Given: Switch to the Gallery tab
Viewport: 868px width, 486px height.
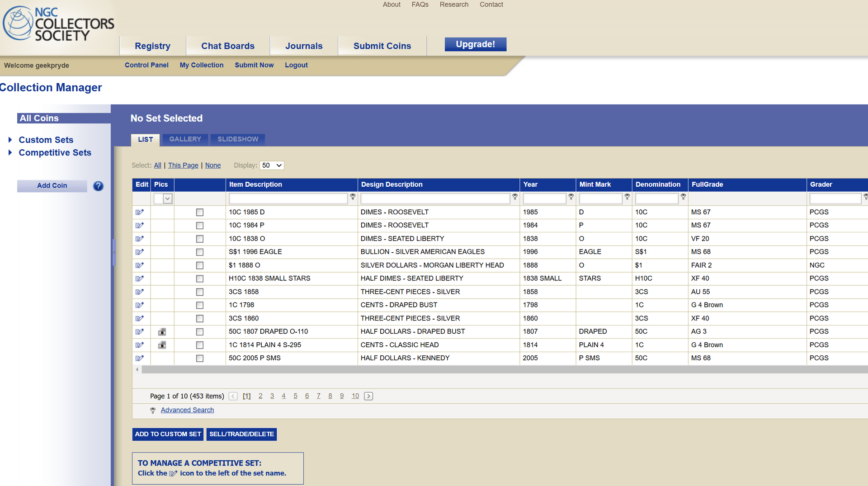Looking at the screenshot, I should tap(185, 139).
